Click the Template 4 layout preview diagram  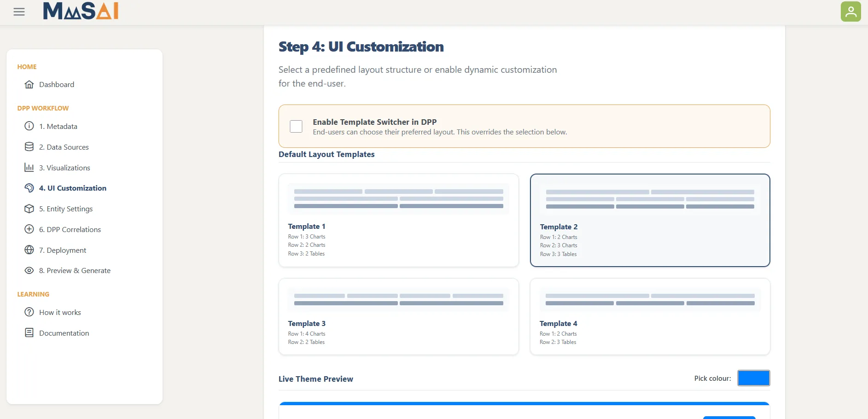click(650, 300)
